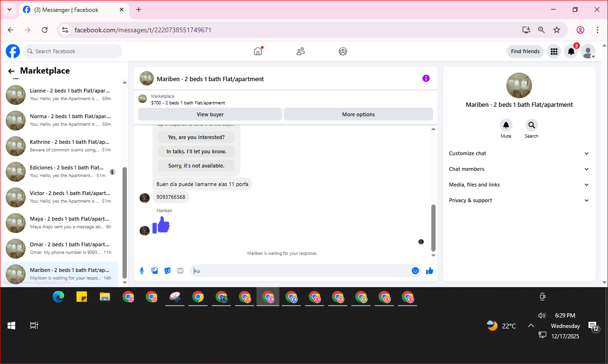Show hidden system tray icons chevron
Image resolution: width=608 pixels, height=364 pixels.
pos(531,326)
